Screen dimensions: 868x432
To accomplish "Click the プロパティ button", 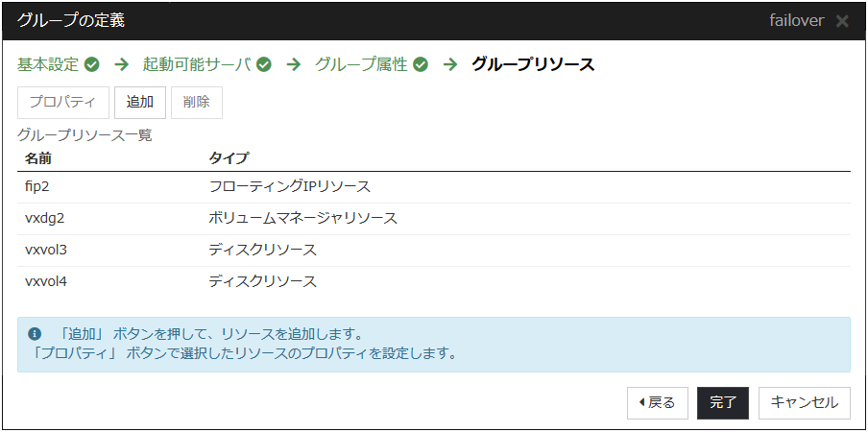I will pos(63,102).
